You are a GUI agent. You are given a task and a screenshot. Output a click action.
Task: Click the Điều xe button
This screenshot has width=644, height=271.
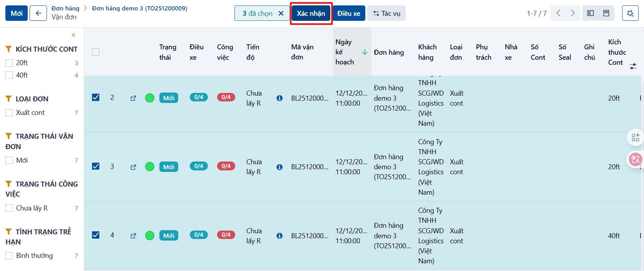pos(349,13)
